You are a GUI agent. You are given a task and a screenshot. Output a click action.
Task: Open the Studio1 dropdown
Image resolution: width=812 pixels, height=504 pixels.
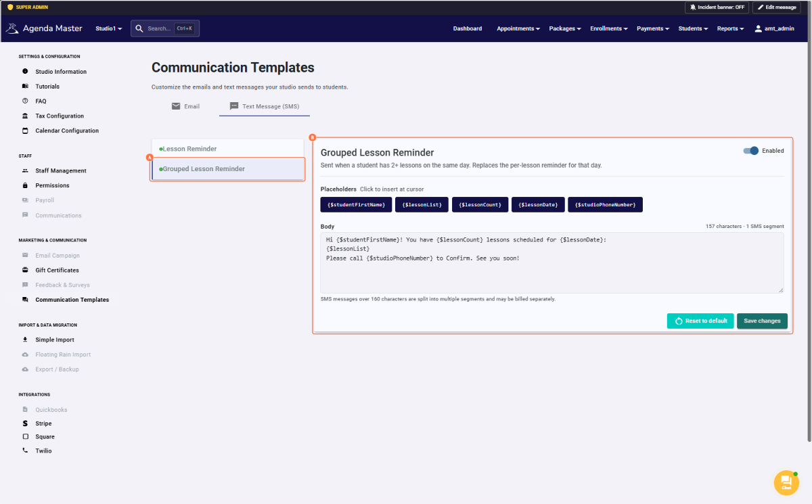point(109,28)
